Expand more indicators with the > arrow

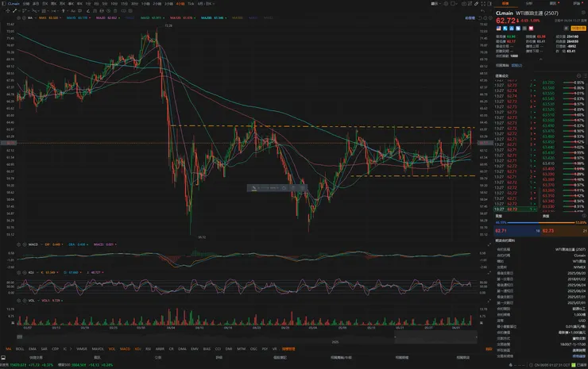71,349
